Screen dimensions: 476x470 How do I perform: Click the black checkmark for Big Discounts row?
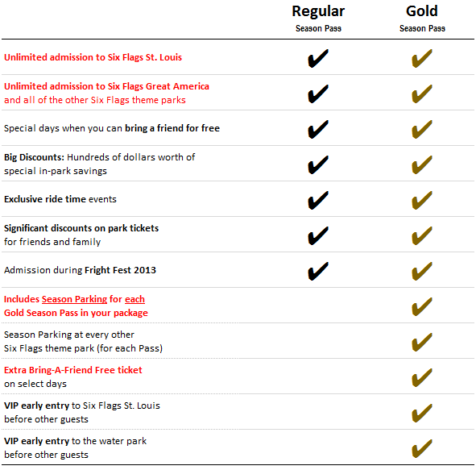pos(318,164)
